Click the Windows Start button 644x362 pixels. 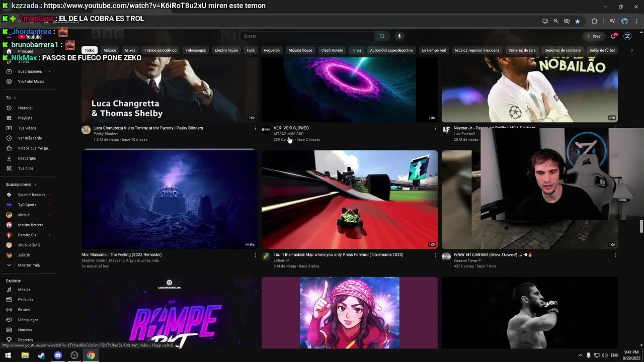[8, 355]
